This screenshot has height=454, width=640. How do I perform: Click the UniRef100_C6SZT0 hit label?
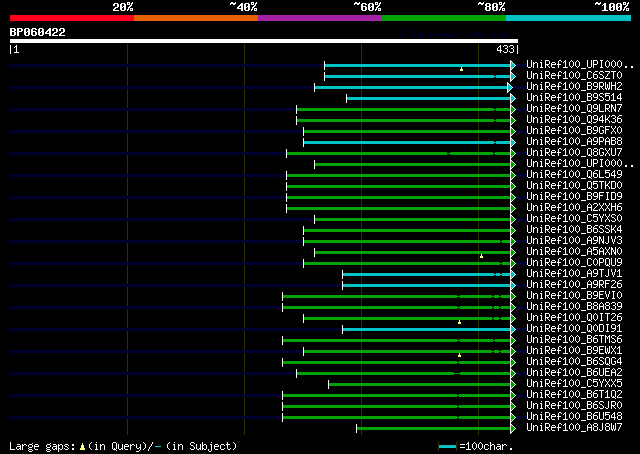pyautogui.click(x=574, y=76)
